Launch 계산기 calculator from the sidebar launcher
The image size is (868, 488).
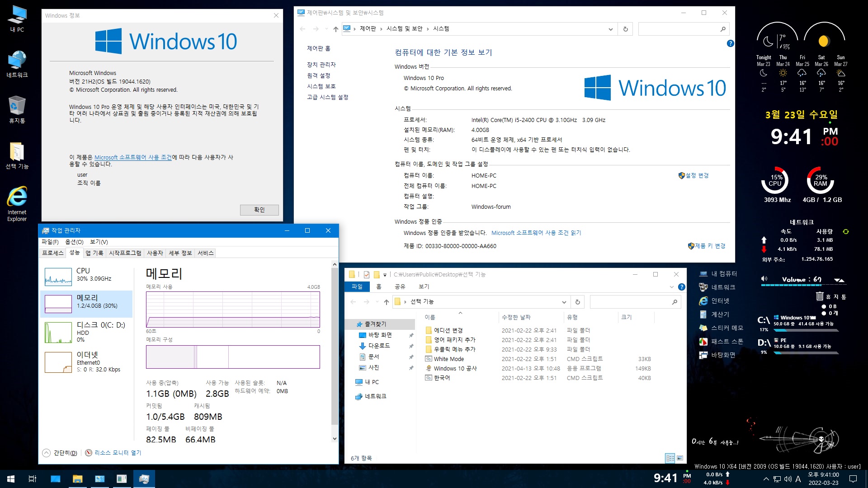click(703, 314)
